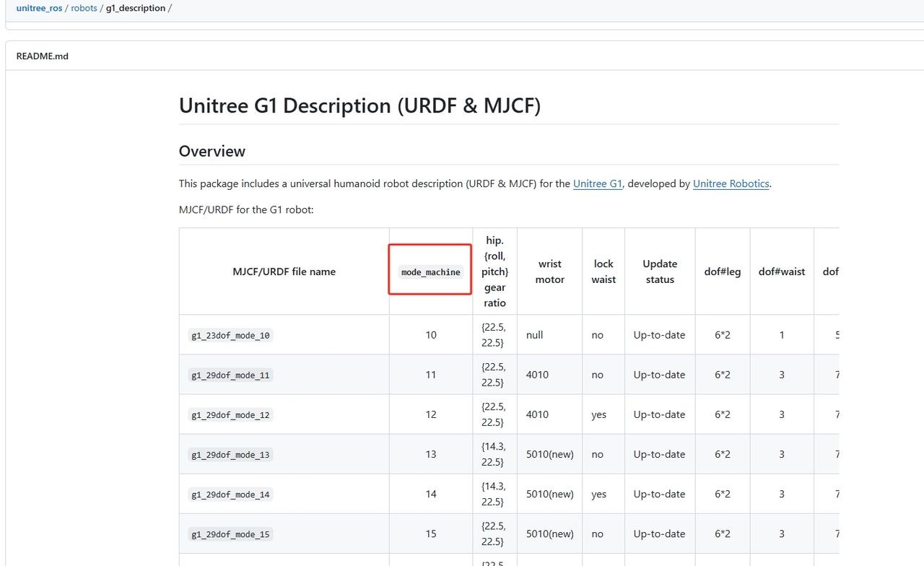Click dof#leg 6*2 in mode_11 row
Viewport: 924px width, 566px height.
723,375
